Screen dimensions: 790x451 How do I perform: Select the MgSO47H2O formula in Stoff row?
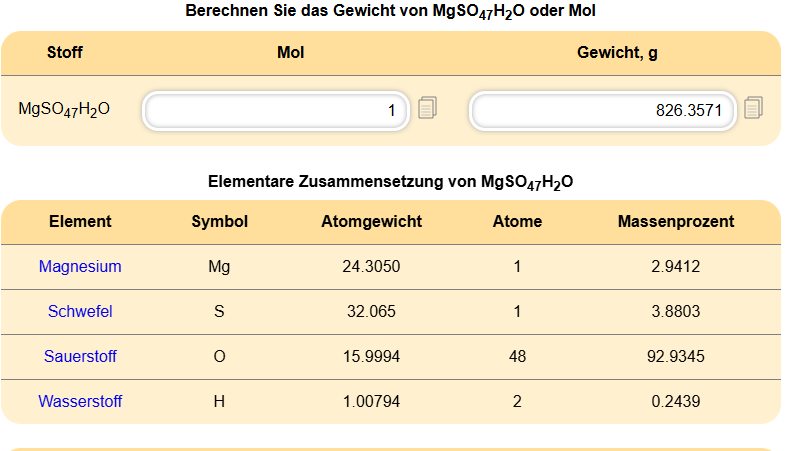(64, 109)
